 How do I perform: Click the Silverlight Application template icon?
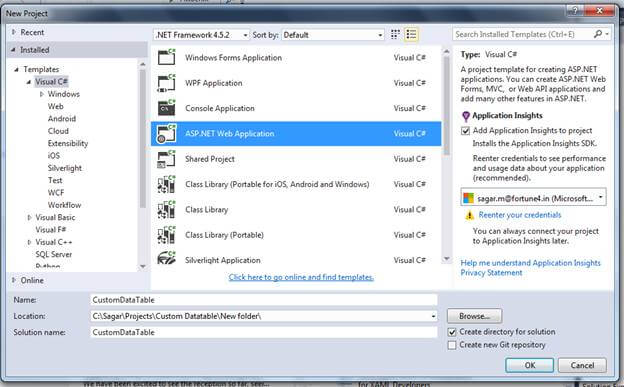[166, 258]
